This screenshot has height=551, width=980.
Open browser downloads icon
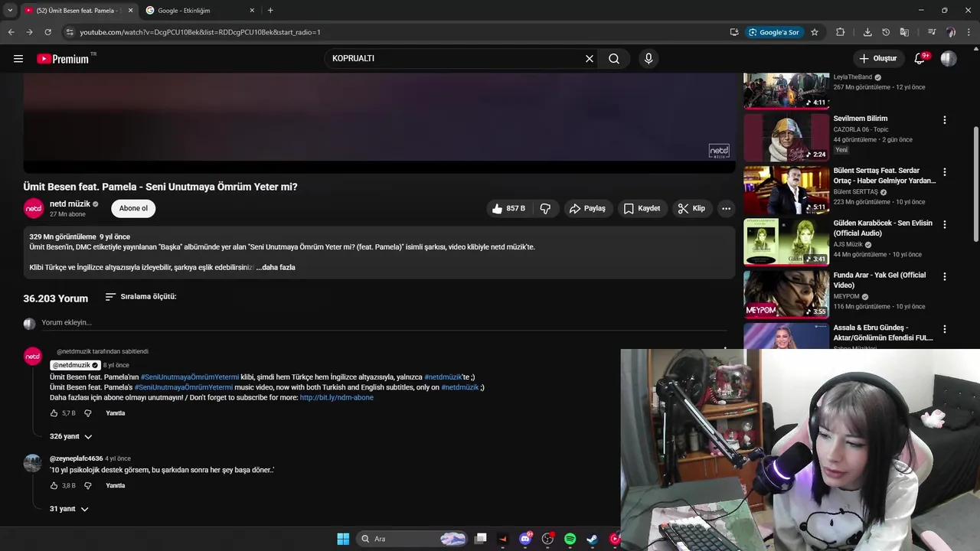(x=867, y=32)
